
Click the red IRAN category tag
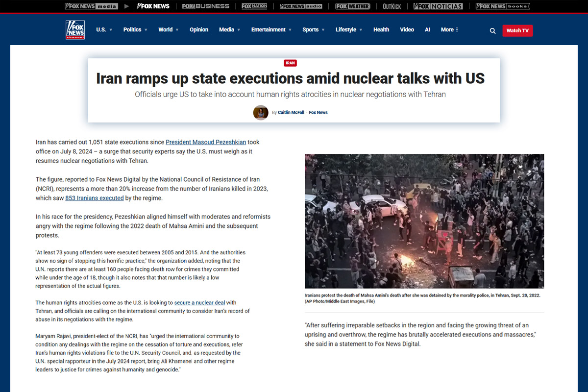tap(290, 63)
